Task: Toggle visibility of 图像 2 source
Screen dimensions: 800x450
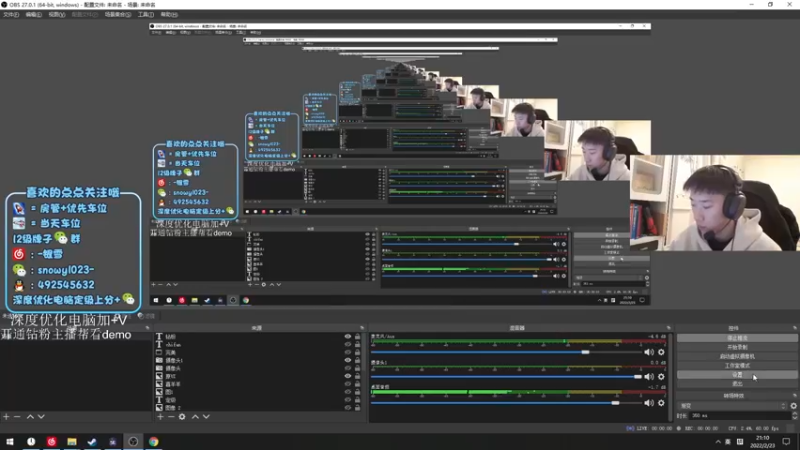Action: click(347, 408)
